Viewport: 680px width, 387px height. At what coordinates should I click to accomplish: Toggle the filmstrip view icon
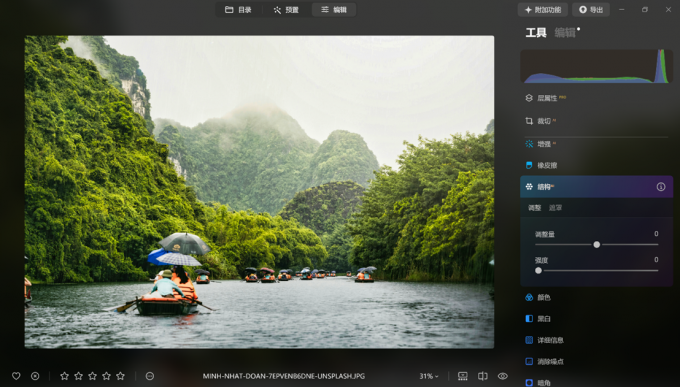click(463, 376)
